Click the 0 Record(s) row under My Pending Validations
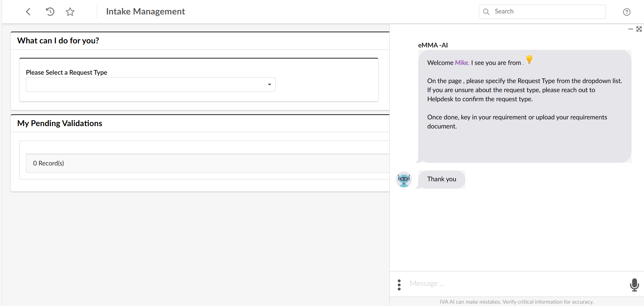644x306 pixels. 48,163
